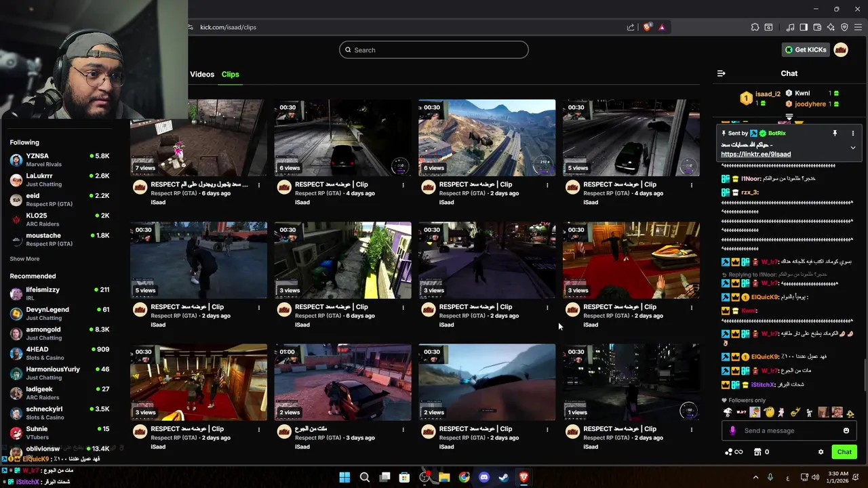868x488 pixels.
Task: Show hidden system tray icons chevron
Action: click(x=755, y=477)
